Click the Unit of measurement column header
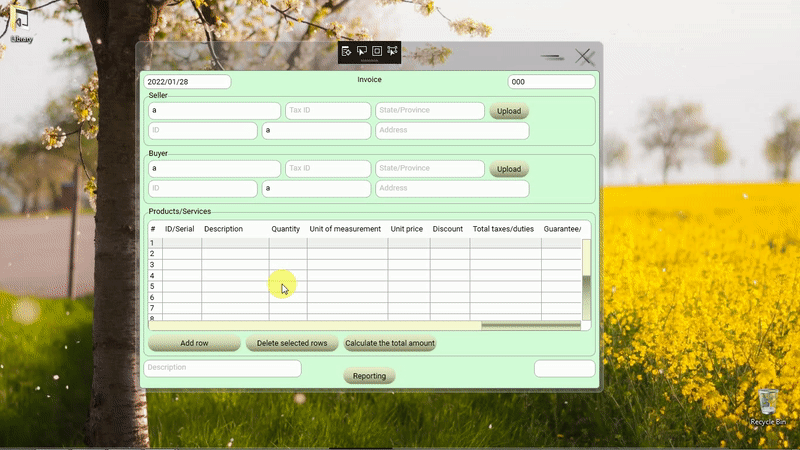Screen dimensions: 800x450 click(x=345, y=229)
